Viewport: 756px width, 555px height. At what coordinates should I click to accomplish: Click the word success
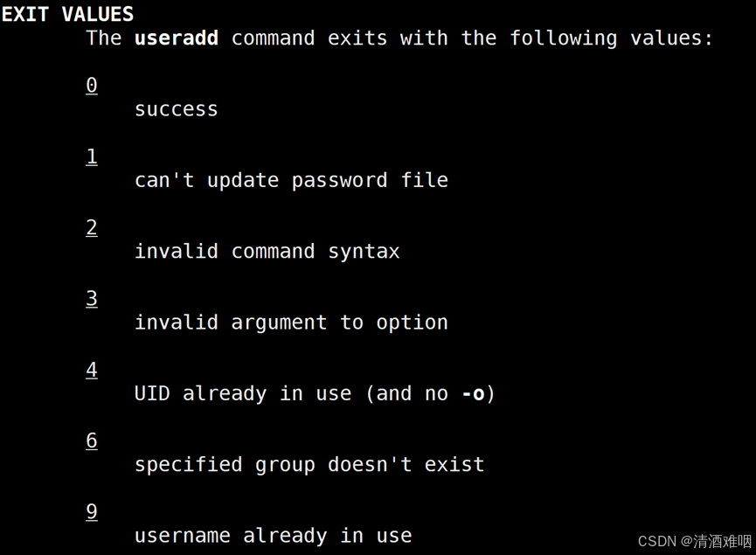pyautogui.click(x=177, y=109)
